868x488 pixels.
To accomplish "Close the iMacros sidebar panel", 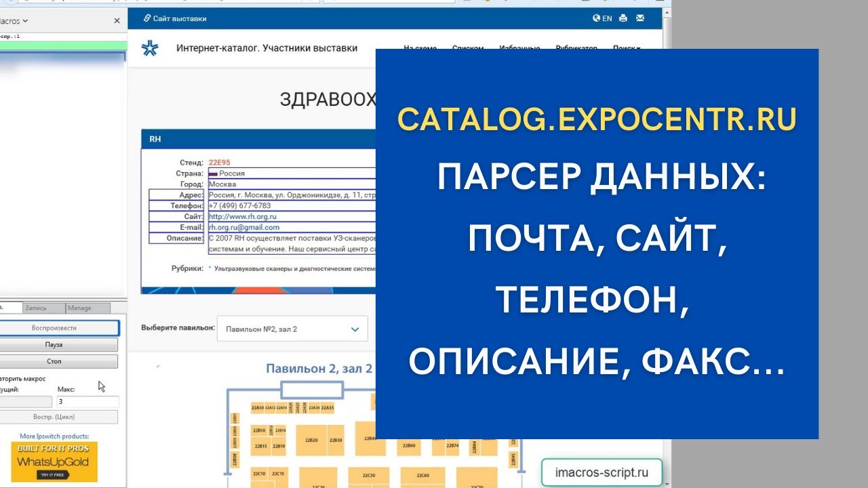I will pos(117,21).
